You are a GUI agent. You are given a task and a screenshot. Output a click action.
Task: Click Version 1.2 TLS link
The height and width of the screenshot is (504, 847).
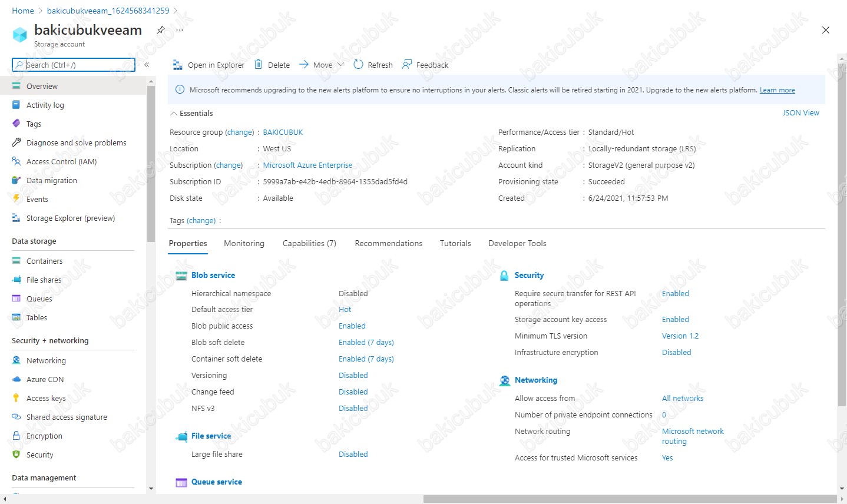click(x=680, y=336)
